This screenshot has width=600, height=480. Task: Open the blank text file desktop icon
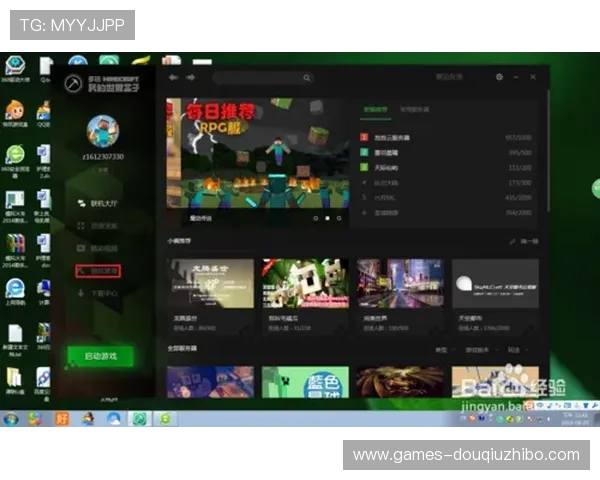pos(15,340)
